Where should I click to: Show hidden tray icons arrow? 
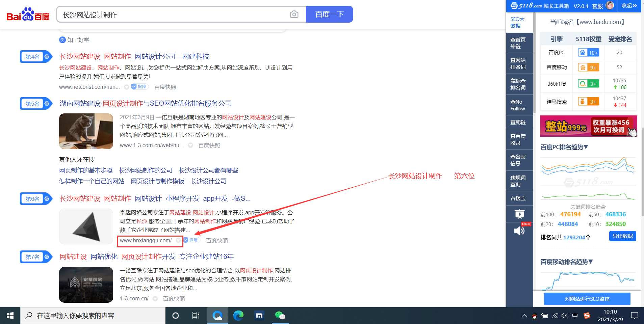coord(524,316)
